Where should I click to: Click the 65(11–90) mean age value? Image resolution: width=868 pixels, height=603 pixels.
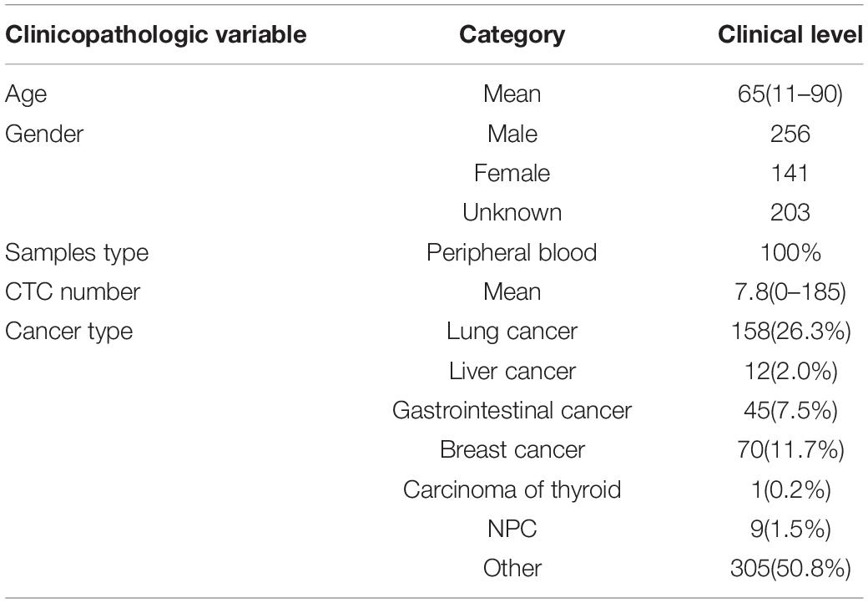790,94
